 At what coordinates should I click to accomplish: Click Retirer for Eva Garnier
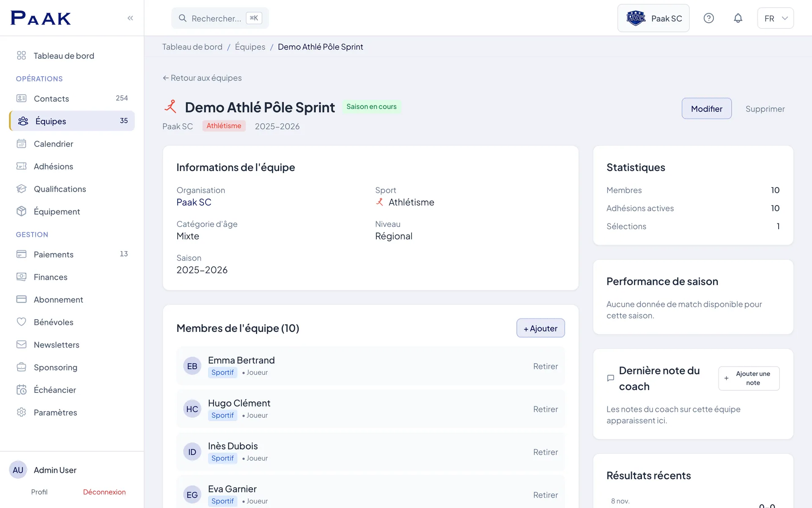pos(545,494)
